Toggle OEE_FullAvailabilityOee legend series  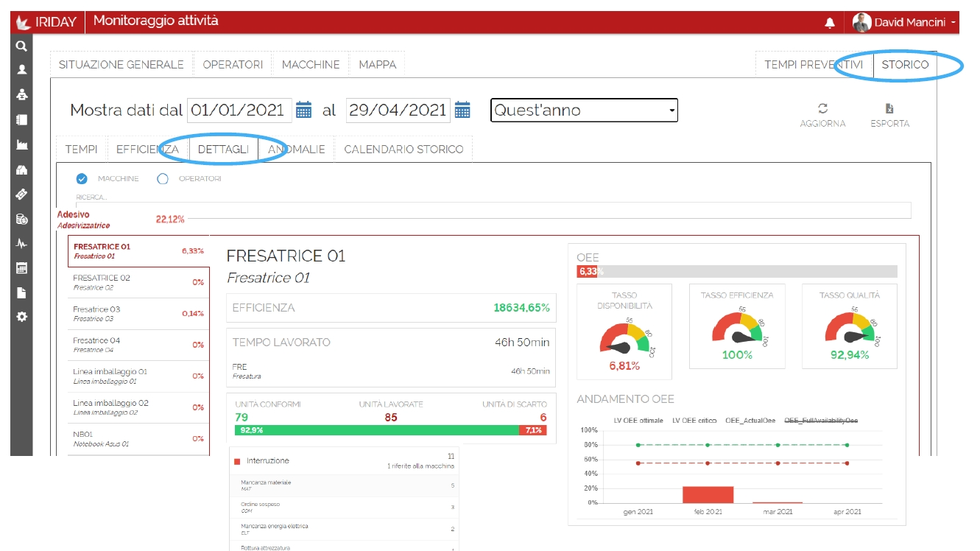pos(820,421)
